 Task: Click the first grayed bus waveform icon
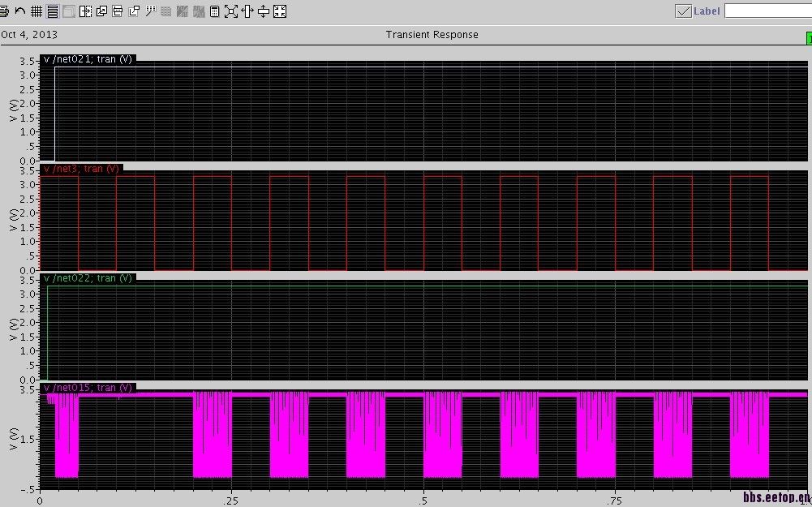[183, 11]
